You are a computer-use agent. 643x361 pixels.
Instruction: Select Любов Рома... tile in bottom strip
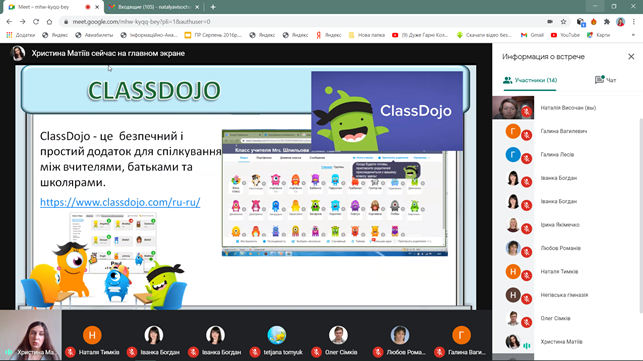[400, 336]
